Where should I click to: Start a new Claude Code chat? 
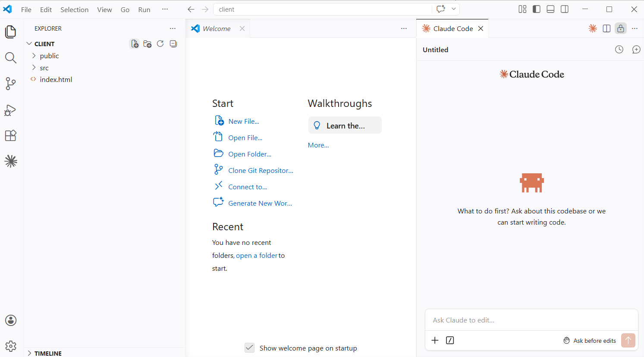tap(636, 49)
